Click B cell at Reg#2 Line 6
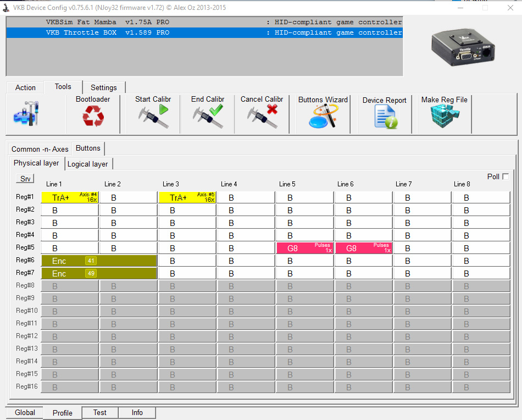 pos(364,210)
